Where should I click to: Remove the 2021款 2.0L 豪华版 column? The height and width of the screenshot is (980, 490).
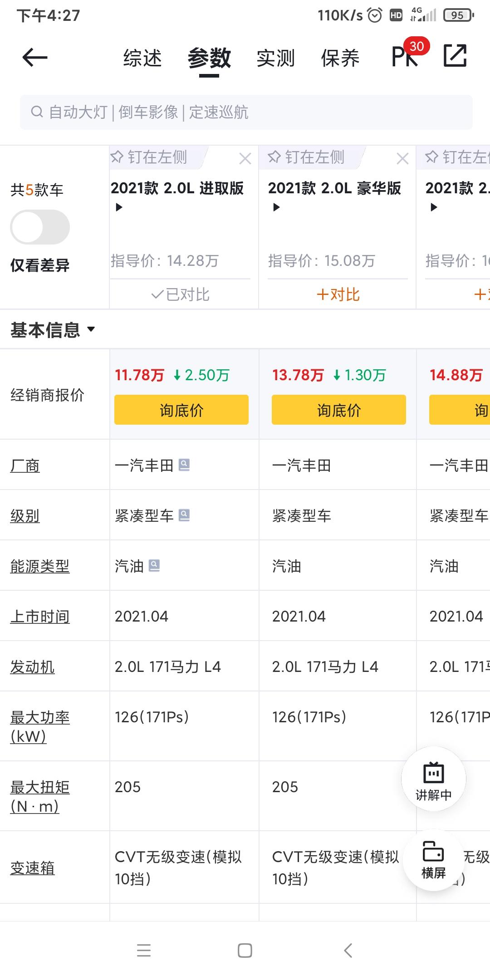point(402,159)
